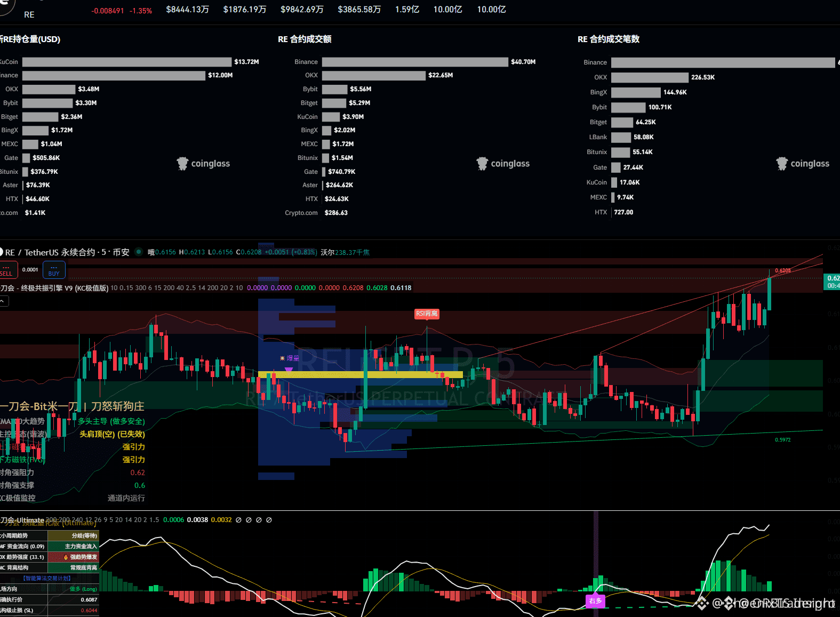The width and height of the screenshot is (840, 617).
Task: Open the 终极共振引擎 V9 indicator name
Action: (54, 288)
